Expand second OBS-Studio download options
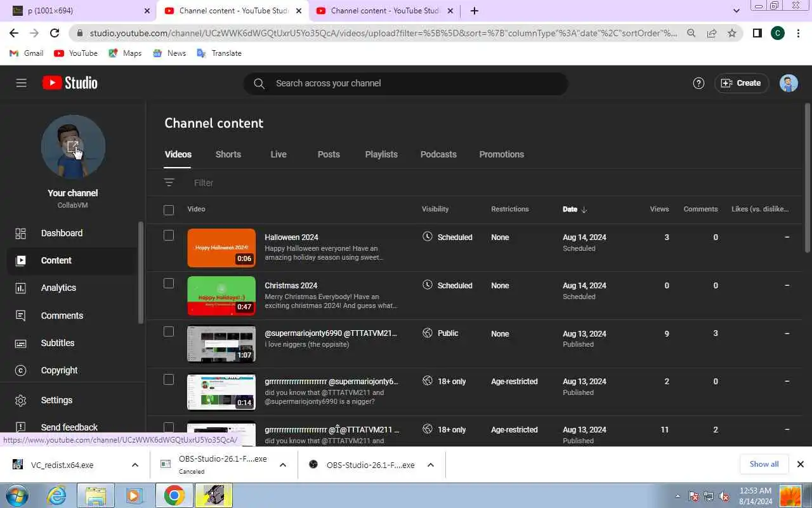 tap(431, 465)
